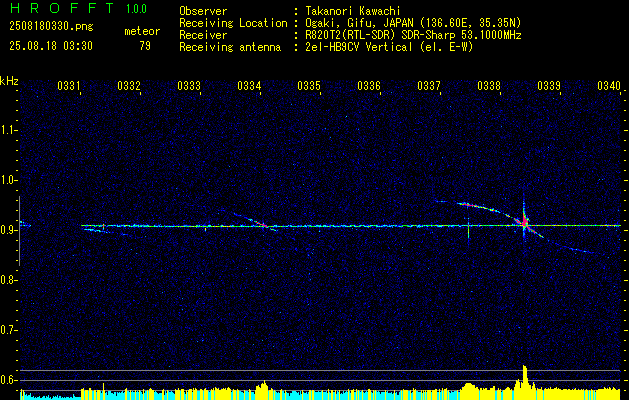Click the 0.9 kHz axis label
Image resolution: width=629 pixels, height=400 pixels.
click(x=8, y=230)
